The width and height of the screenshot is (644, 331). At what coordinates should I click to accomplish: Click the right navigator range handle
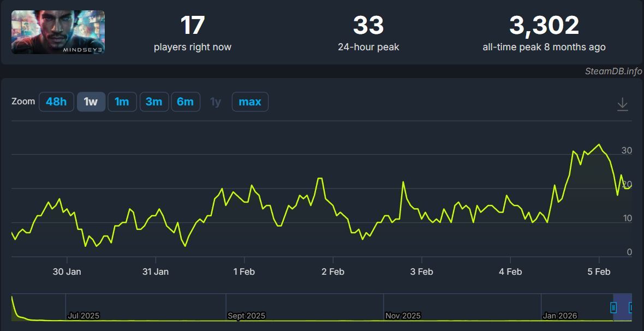point(631,308)
